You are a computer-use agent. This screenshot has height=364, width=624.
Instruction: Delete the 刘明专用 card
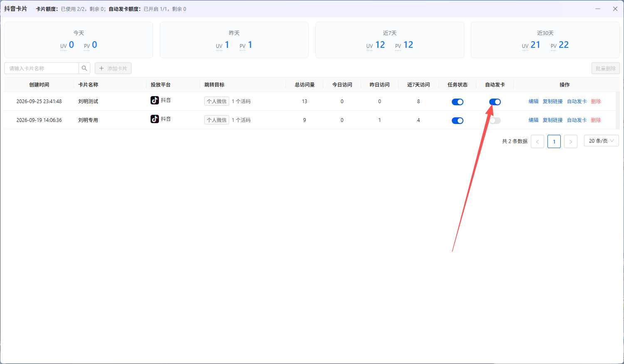coord(596,120)
